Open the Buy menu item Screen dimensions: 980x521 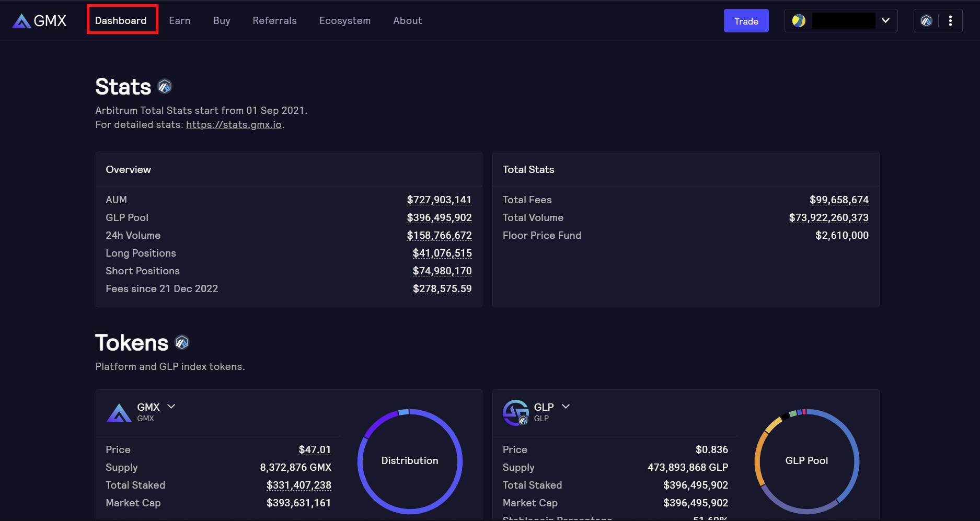222,20
